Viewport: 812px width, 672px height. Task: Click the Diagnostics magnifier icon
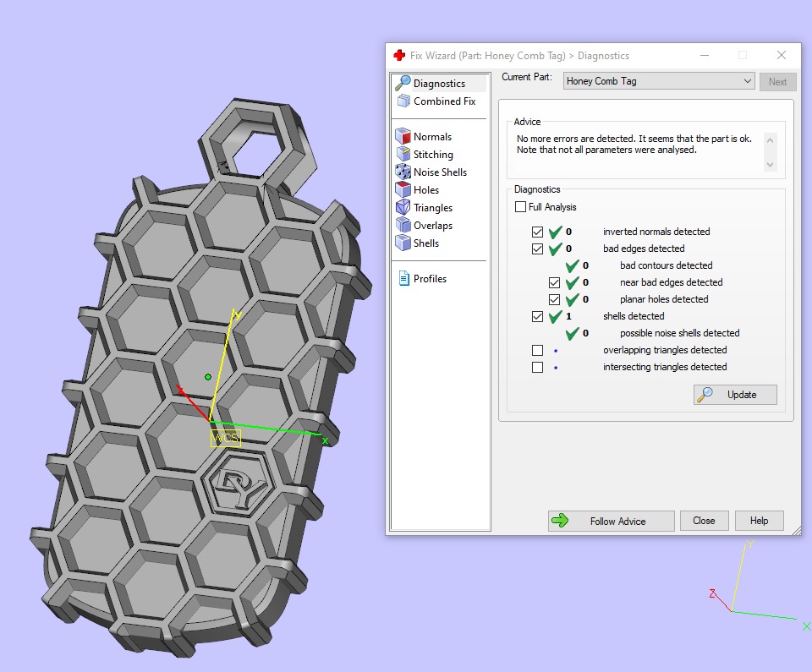pos(403,83)
